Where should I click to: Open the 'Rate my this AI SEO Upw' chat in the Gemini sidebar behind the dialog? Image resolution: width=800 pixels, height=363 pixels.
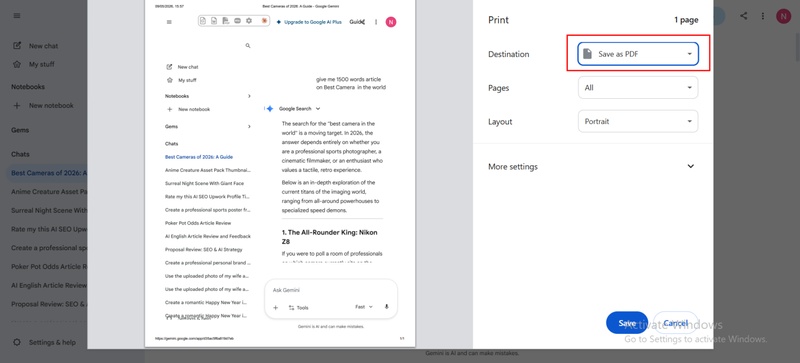(x=49, y=229)
